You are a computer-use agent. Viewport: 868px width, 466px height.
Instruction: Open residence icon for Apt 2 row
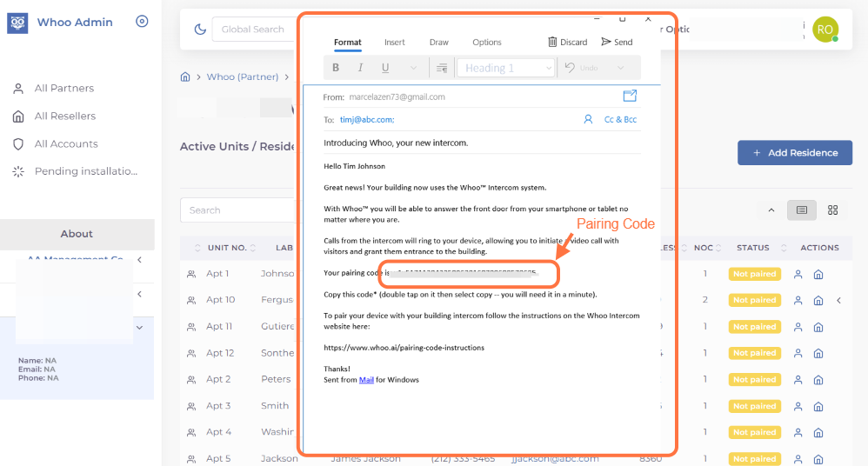tap(818, 380)
